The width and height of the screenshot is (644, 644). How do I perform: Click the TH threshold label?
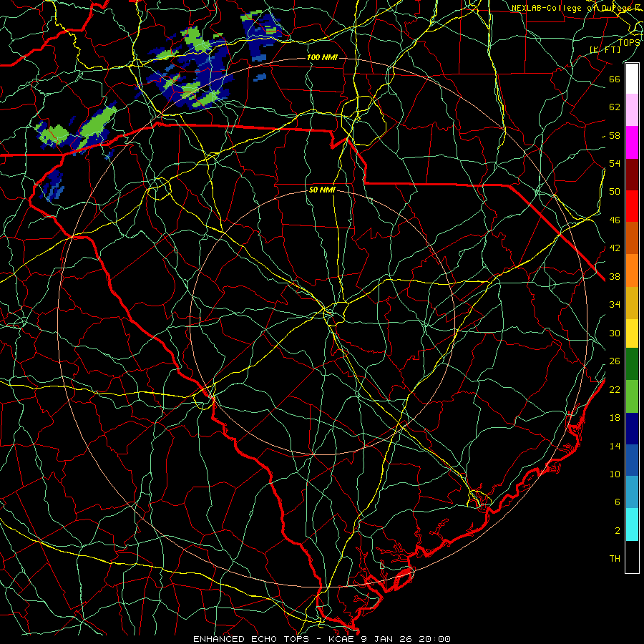(x=615, y=558)
